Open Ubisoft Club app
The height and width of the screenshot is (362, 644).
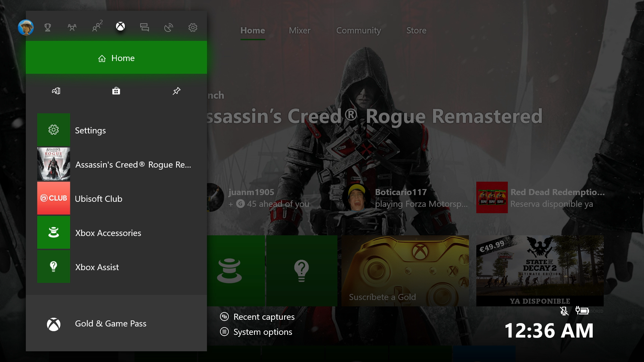[x=98, y=198]
